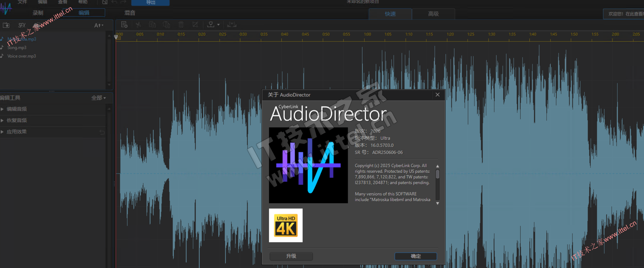644x268 pixels.
Task: Click the scissors cut icon
Action: pyautogui.click(x=138, y=25)
